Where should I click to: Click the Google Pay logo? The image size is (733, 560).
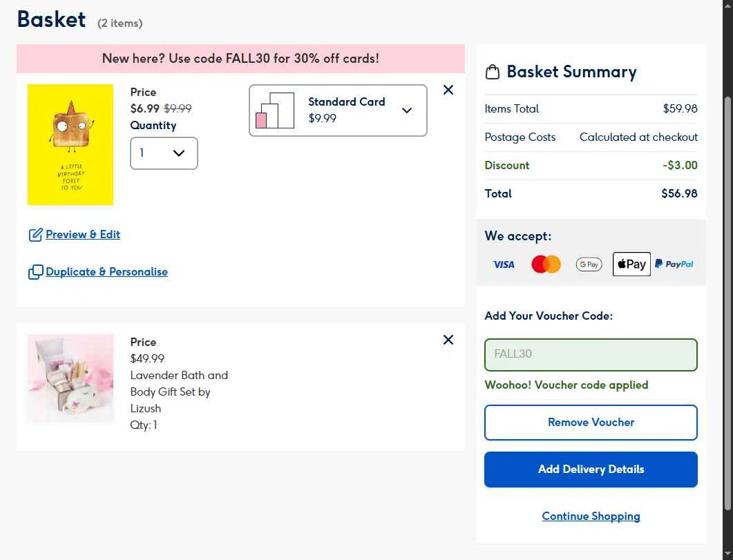[x=589, y=264]
